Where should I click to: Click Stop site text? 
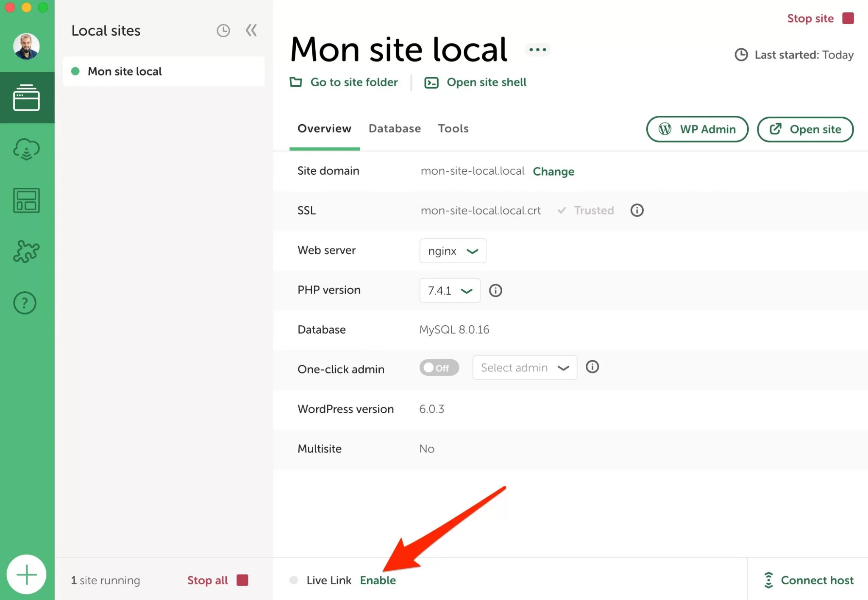(810, 19)
